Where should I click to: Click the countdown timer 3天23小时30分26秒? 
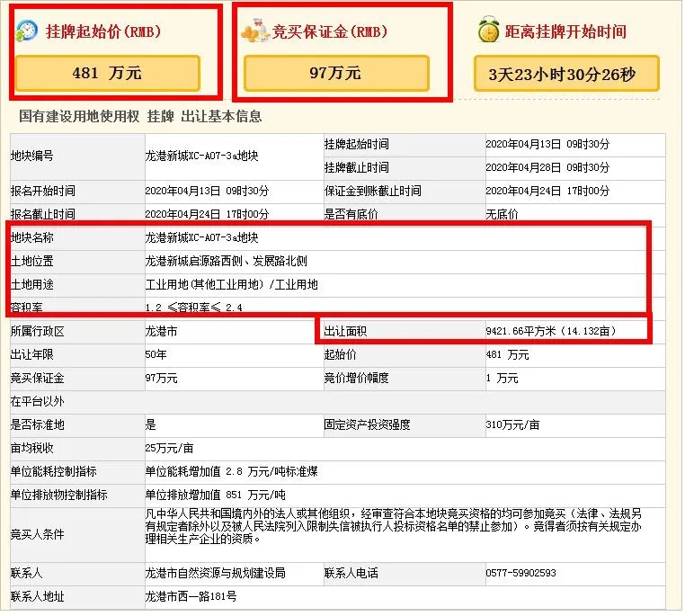click(566, 74)
